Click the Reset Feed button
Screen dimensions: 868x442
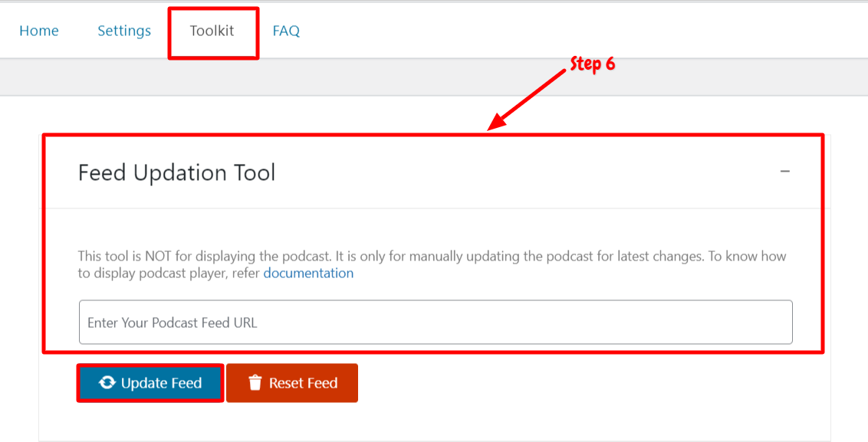(292, 383)
